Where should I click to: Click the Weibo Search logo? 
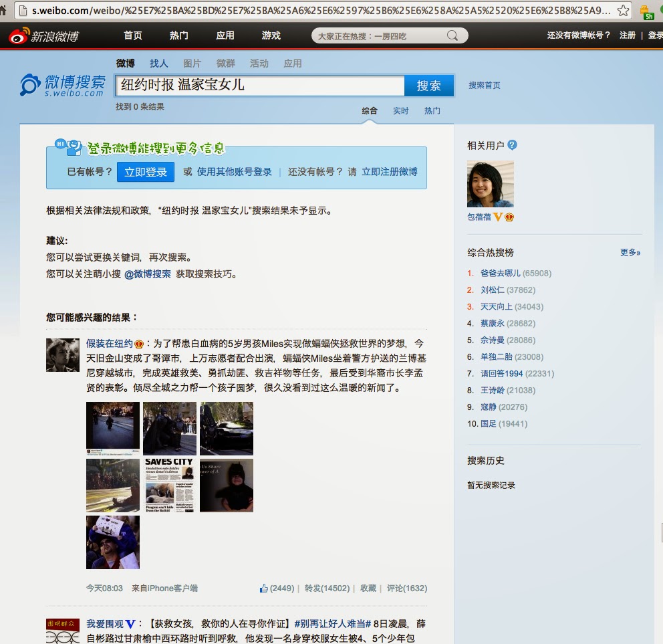[x=63, y=85]
